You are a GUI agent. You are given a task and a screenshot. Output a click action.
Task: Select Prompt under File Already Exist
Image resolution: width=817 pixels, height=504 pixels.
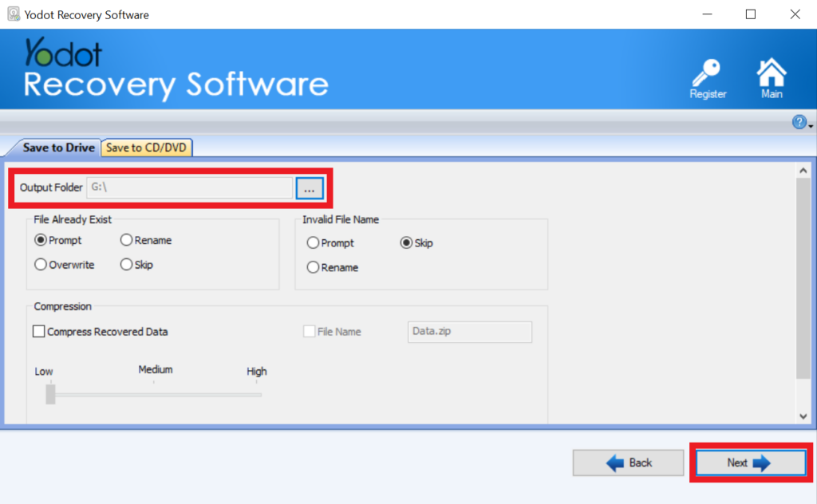pos(40,240)
